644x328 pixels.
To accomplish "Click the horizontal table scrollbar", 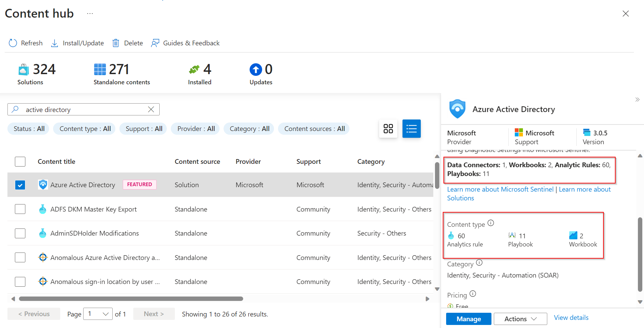I will 131,299.
